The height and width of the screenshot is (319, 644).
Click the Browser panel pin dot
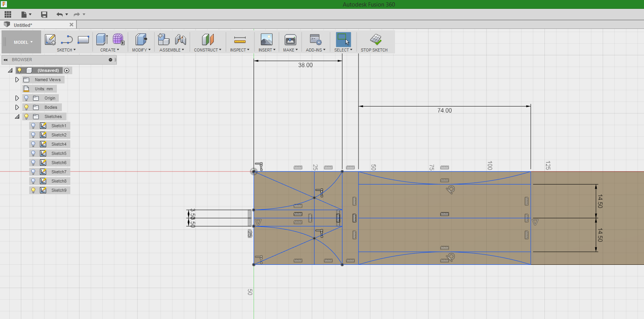110,60
